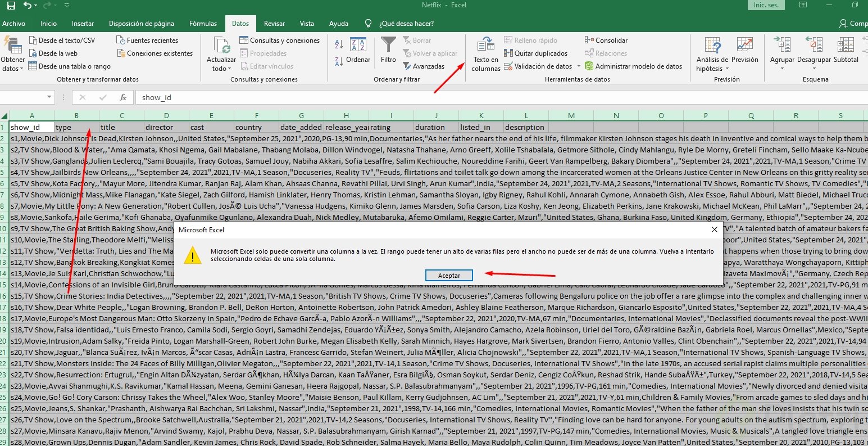
Task: Open Avanzadas filter options
Action: click(424, 66)
